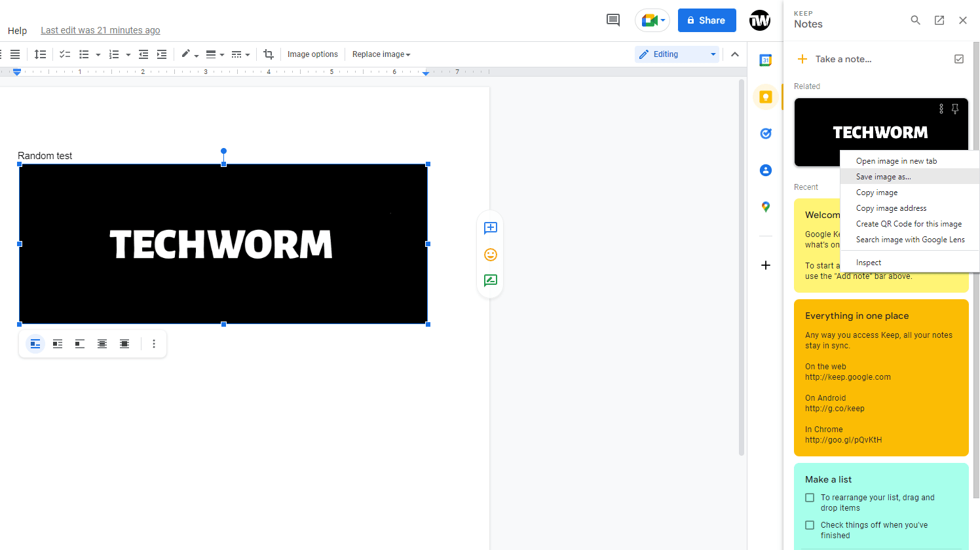Image resolution: width=980 pixels, height=550 pixels.
Task: Click the left indent marker on the ruler
Action: [17, 72]
